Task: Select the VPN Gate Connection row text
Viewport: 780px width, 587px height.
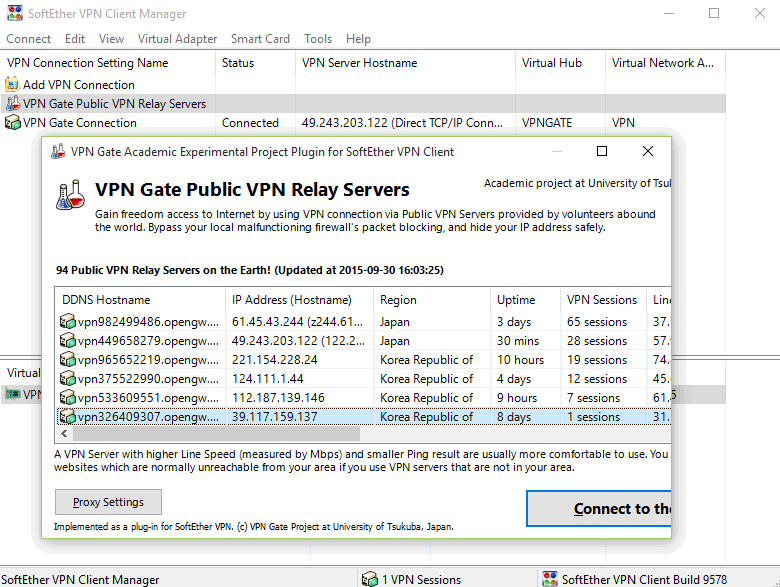Action: point(80,122)
